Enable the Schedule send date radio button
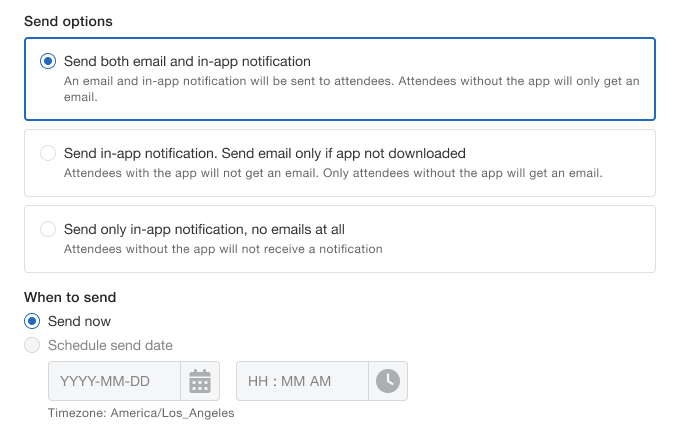The height and width of the screenshot is (435, 679). click(x=32, y=345)
